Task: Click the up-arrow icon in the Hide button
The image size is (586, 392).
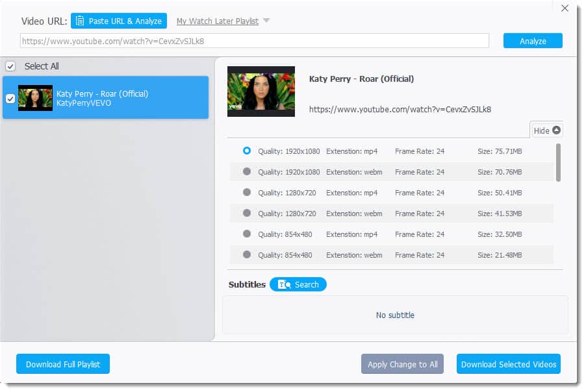Action: [x=556, y=130]
